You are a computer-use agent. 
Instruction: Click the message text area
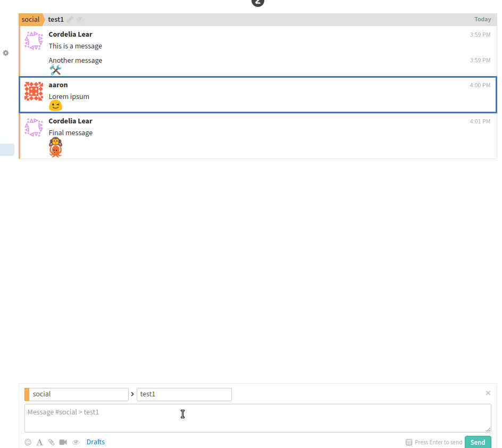point(258,418)
